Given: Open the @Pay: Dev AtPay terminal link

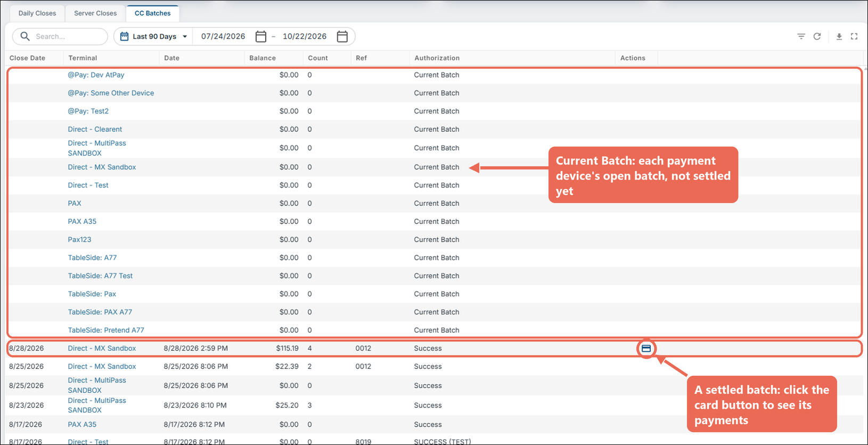Looking at the screenshot, I should point(96,75).
